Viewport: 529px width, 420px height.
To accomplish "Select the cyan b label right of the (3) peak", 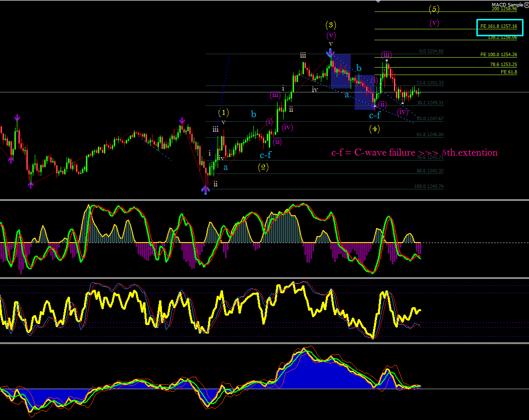I will [359, 68].
